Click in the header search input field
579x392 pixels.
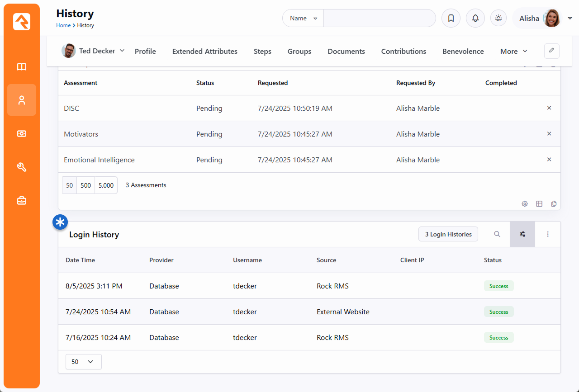click(x=379, y=19)
